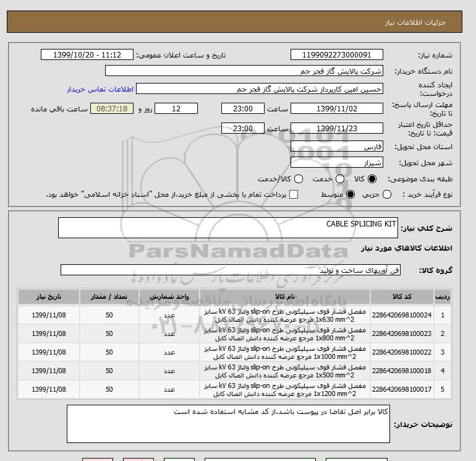Viewport: 476px width, 461px height.
Task: Click product code 2286420698100024
Action: [402, 315]
